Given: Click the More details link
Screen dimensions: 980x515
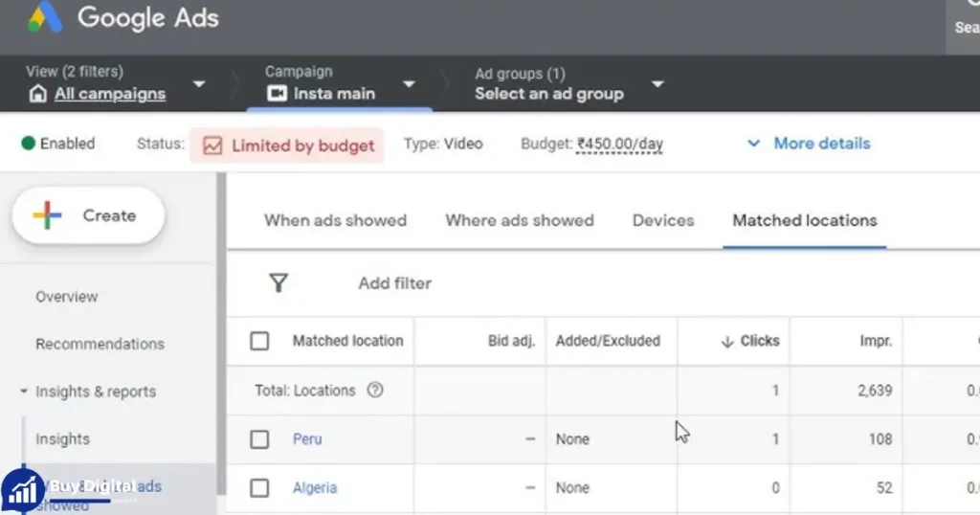Looking at the screenshot, I should 822,144.
